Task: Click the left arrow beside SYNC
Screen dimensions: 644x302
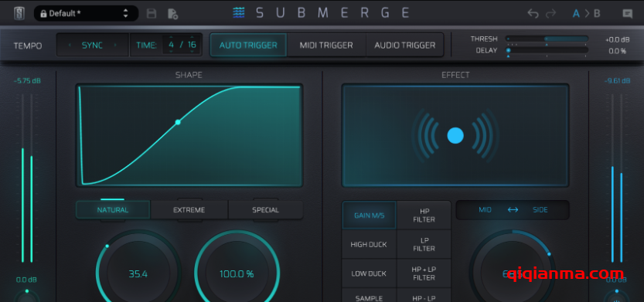Action: pyautogui.click(x=70, y=45)
